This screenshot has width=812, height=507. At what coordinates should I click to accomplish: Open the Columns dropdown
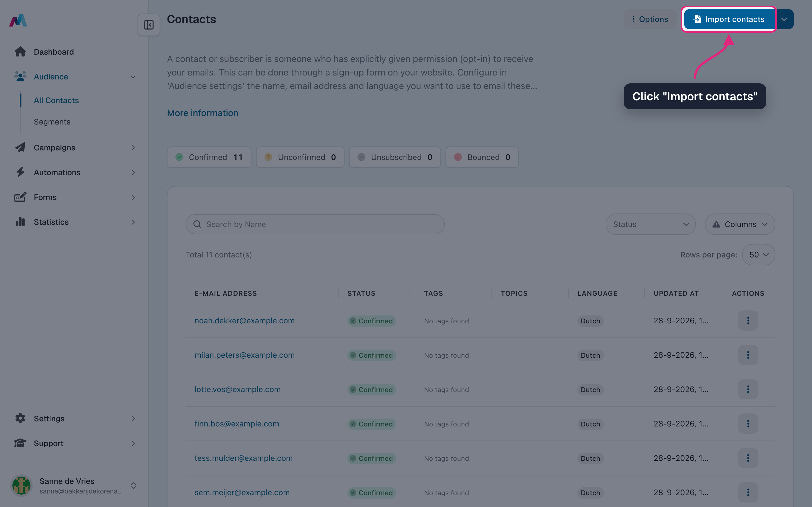740,224
